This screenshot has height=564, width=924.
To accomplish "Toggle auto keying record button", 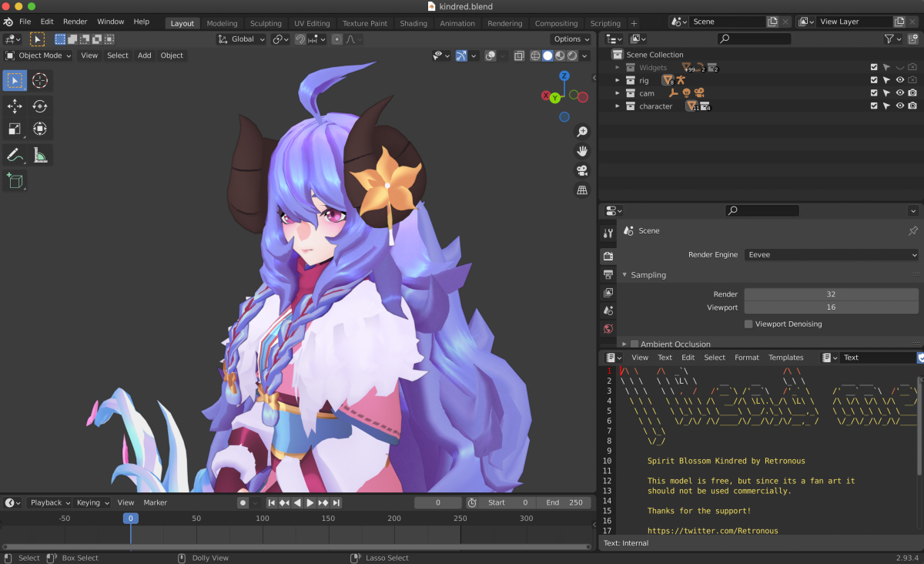I will click(243, 502).
